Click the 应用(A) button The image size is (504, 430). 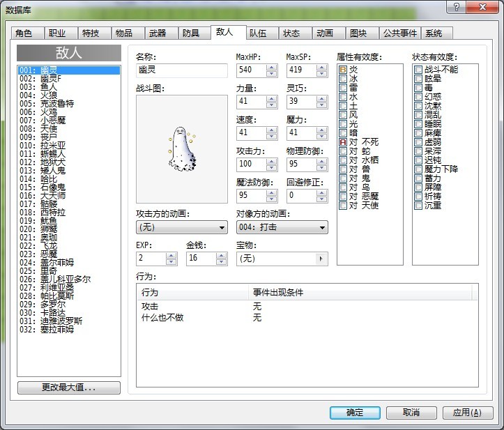[x=468, y=413]
